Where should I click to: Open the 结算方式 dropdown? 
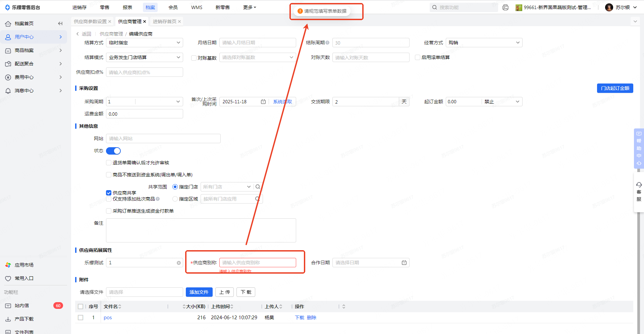click(145, 43)
